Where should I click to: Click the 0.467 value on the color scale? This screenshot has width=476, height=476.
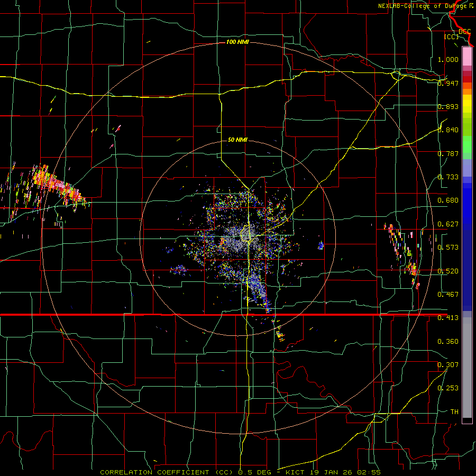click(x=448, y=294)
